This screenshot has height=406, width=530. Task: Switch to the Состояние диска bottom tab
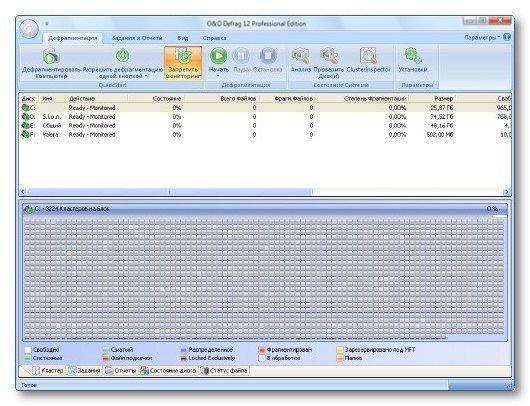click(x=169, y=371)
